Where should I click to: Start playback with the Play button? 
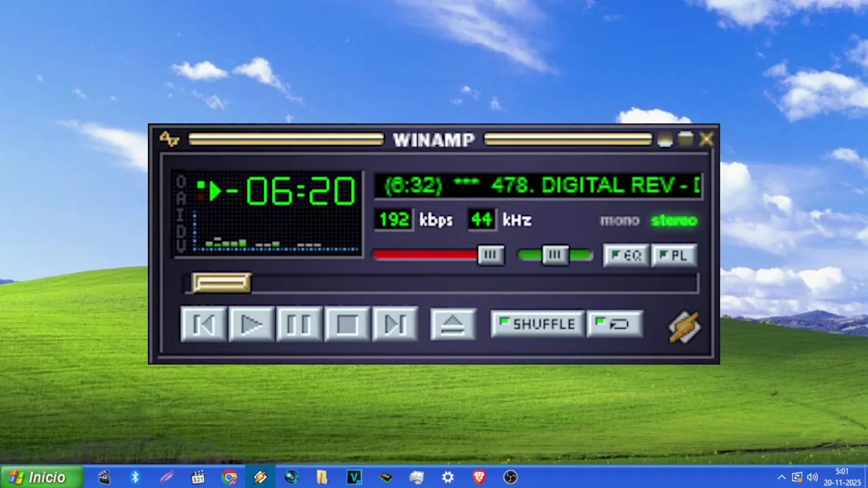coord(252,325)
